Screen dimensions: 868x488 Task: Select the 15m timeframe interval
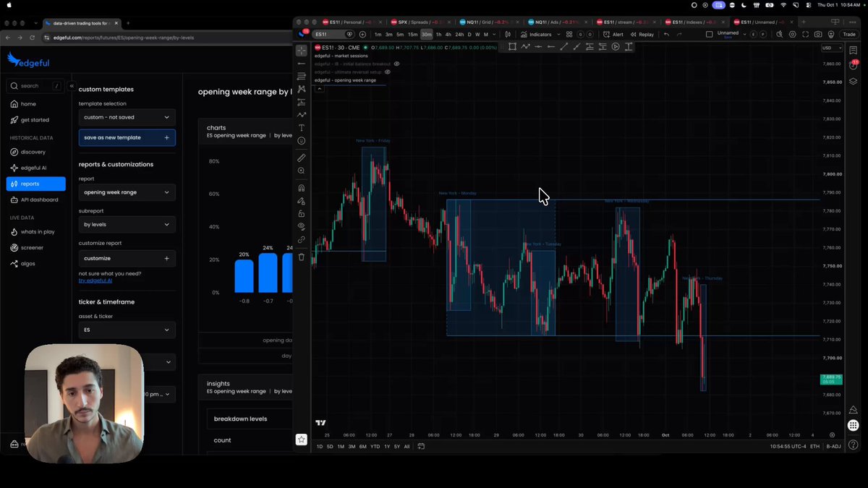pyautogui.click(x=412, y=34)
